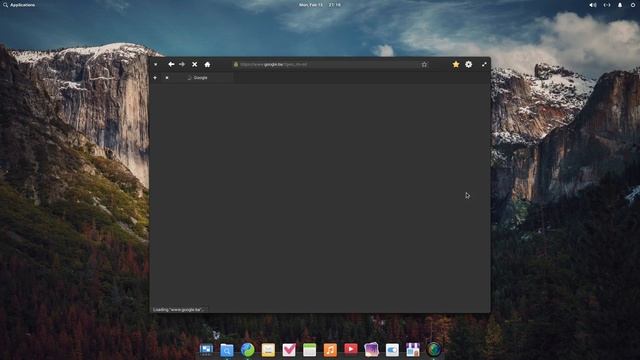Click the Loading www.google.be status text

[178, 309]
